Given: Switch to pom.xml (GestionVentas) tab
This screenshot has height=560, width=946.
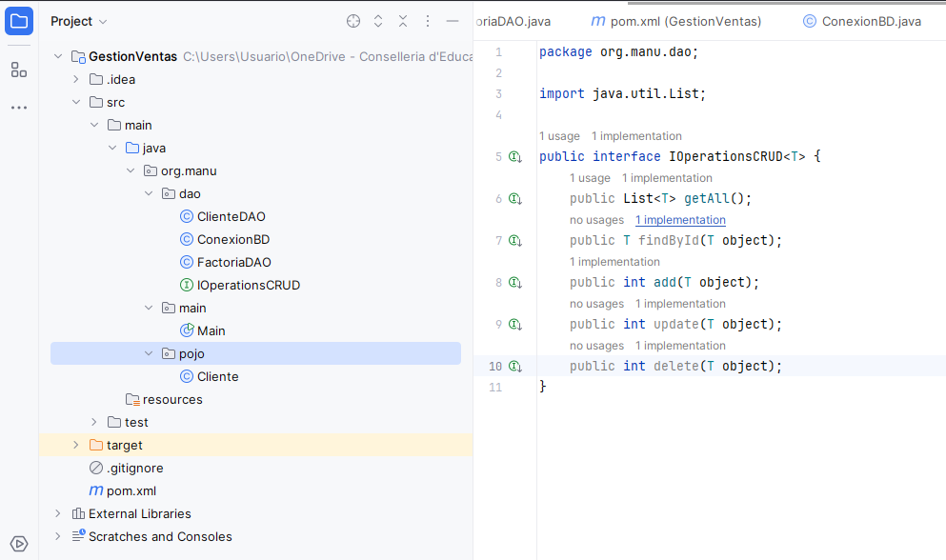Looking at the screenshot, I should pyautogui.click(x=675, y=22).
